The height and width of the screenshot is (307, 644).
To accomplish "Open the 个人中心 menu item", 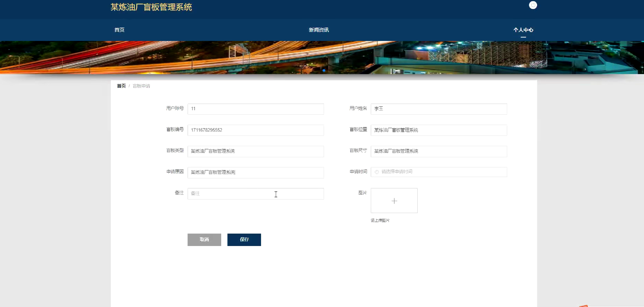I will 523,30.
